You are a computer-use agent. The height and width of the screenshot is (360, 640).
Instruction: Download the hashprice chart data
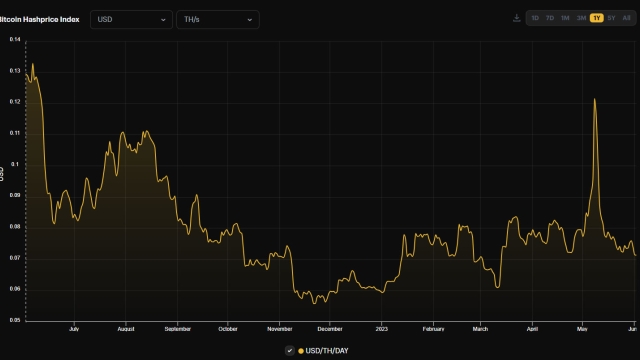516,18
